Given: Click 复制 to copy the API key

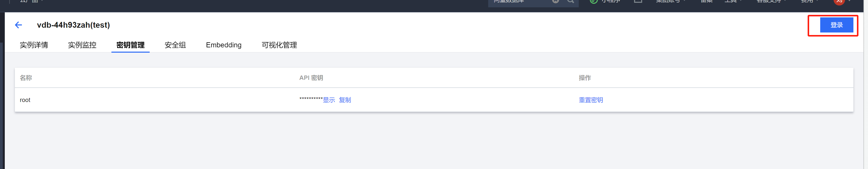Looking at the screenshot, I should pos(345,100).
